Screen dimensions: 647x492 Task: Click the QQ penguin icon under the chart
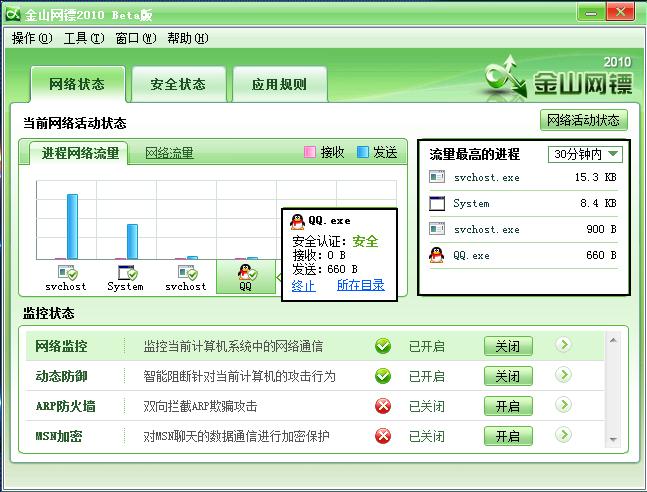(x=246, y=272)
